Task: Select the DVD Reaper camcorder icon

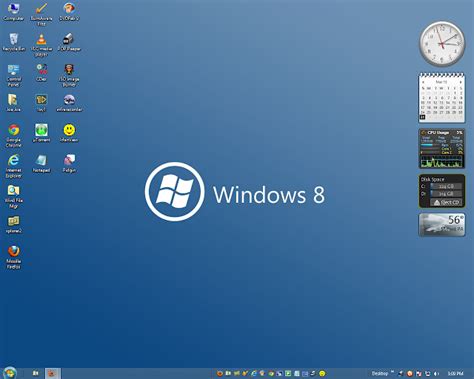Action: [x=69, y=42]
